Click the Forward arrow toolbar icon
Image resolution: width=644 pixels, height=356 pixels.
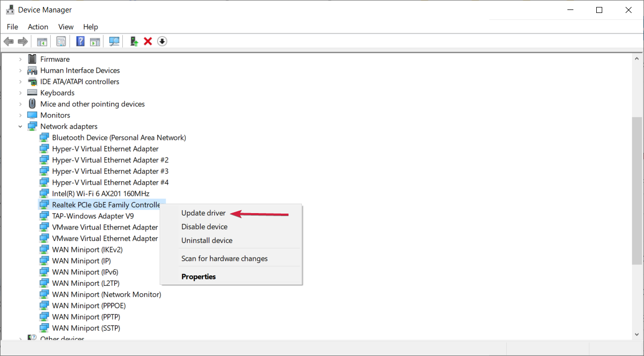pyautogui.click(x=22, y=41)
